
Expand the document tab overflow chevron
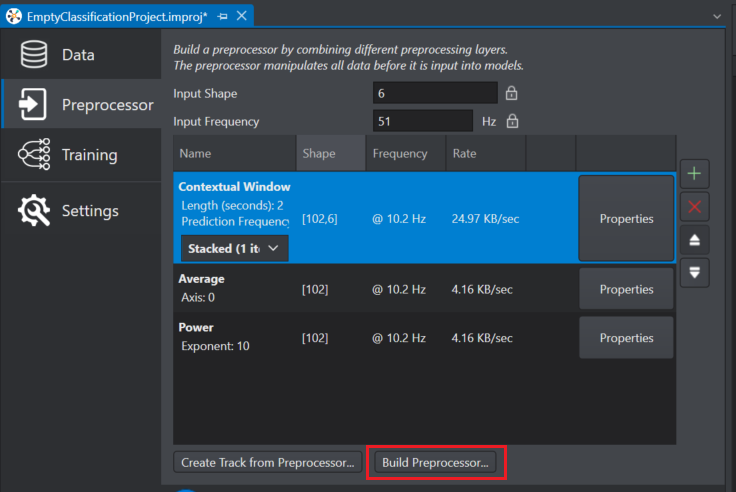(x=717, y=16)
